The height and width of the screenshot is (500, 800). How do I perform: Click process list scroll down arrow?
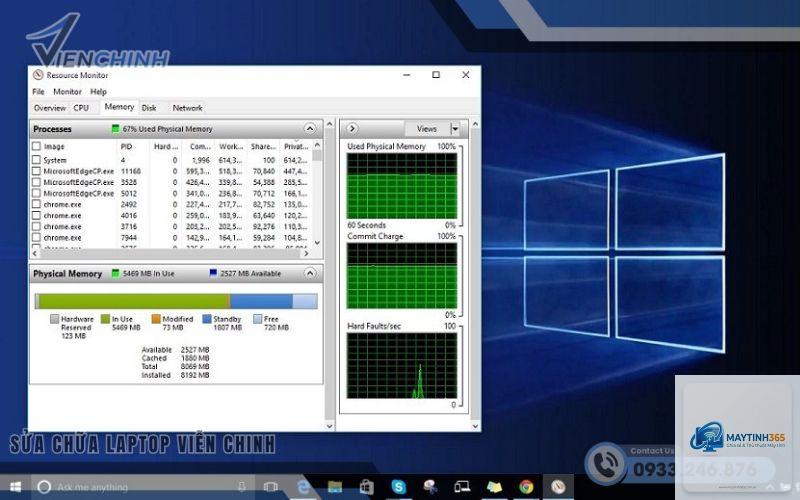tap(317, 242)
